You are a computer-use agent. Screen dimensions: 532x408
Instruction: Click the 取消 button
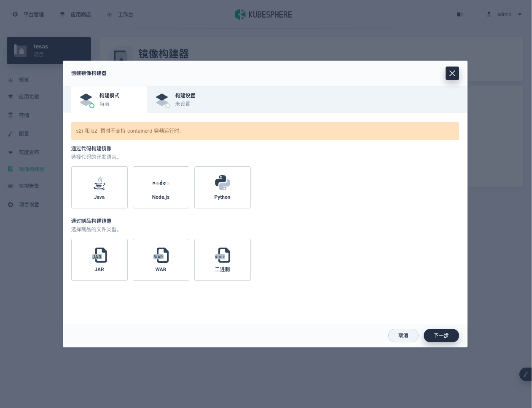click(403, 336)
